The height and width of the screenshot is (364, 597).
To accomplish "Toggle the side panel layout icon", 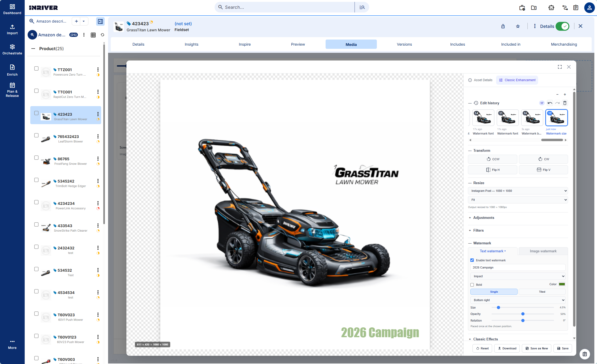I will click(x=100, y=21).
